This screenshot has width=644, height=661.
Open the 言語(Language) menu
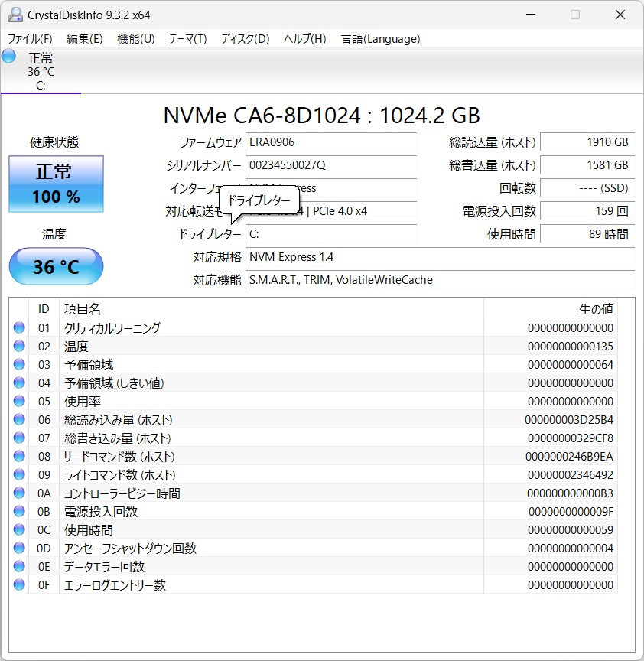tap(380, 39)
